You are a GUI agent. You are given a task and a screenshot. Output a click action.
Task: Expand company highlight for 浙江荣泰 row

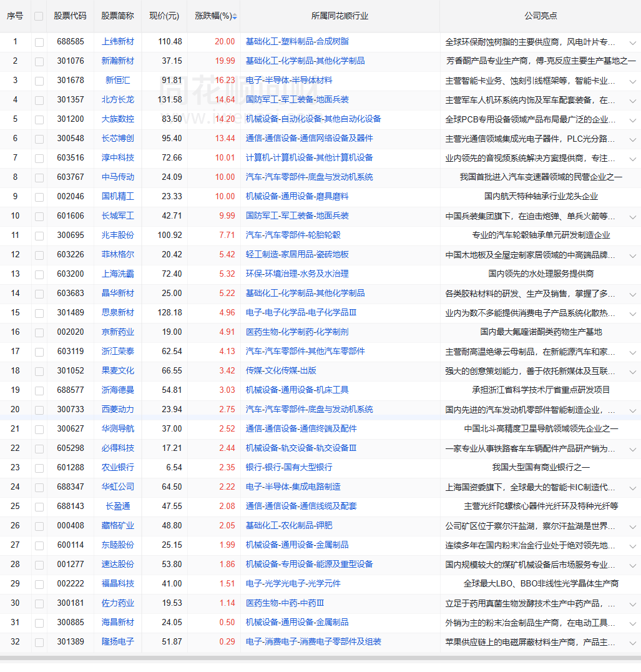tap(632, 352)
